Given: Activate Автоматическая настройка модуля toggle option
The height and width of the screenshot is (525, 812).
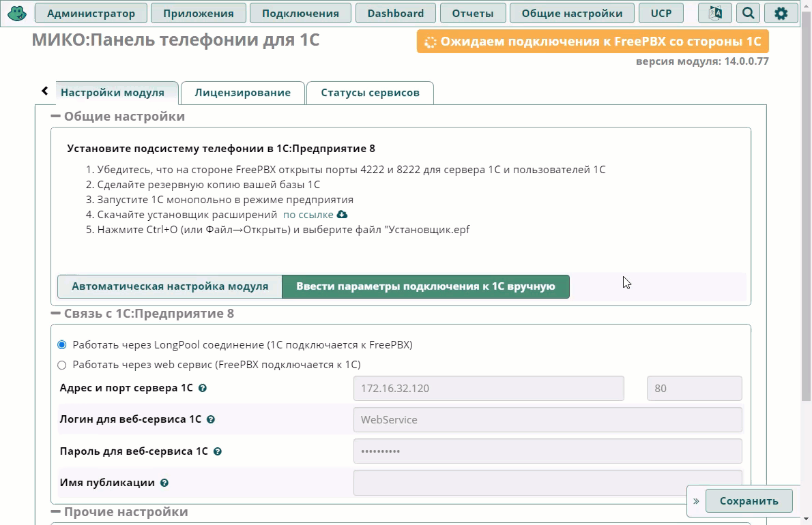Looking at the screenshot, I should tap(169, 286).
